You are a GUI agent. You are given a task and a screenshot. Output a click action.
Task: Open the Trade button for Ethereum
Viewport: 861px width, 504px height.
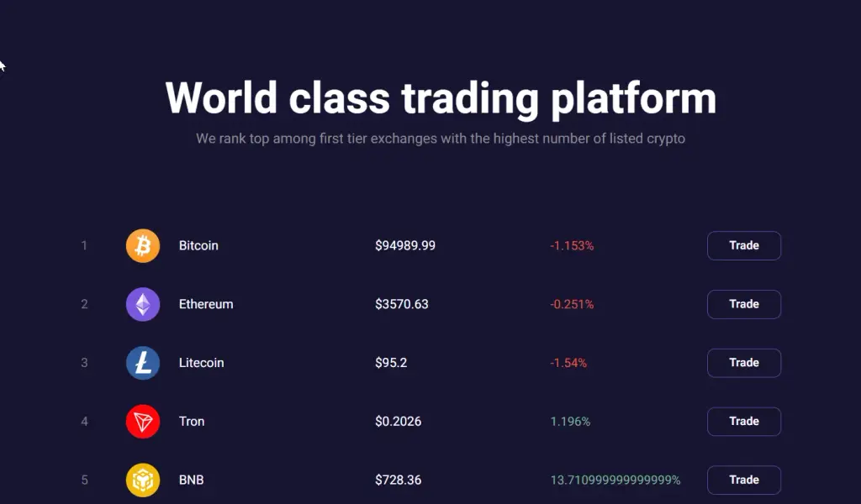click(x=744, y=304)
